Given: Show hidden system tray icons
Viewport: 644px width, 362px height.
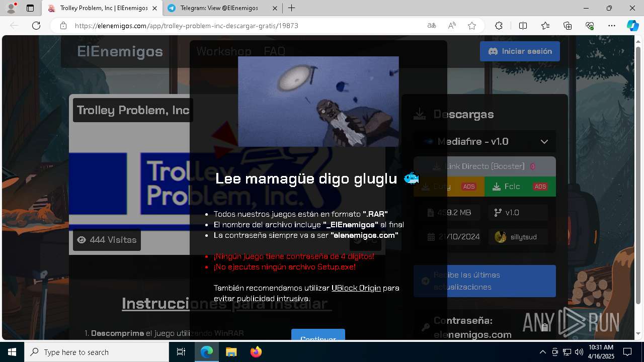Looking at the screenshot, I should [542, 352].
